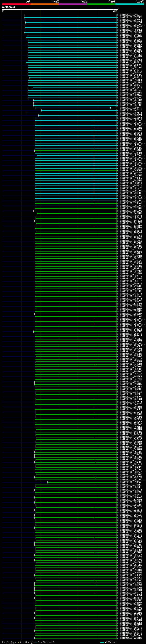Image resolution: width=146 pixels, height=644 pixels.
Task: Click the red 20% identity legend bar
Action: [x=16, y=4]
